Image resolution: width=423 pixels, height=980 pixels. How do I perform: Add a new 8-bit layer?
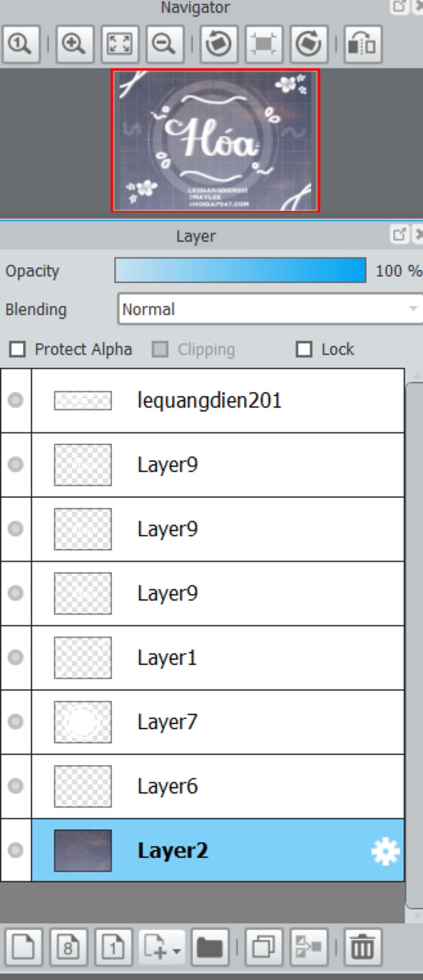(68, 947)
